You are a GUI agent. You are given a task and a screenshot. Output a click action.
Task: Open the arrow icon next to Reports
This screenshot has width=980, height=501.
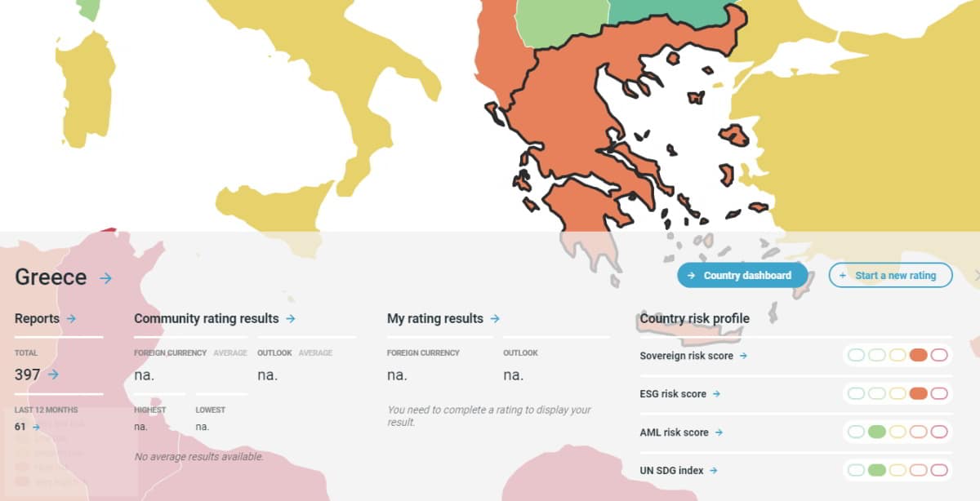click(x=71, y=319)
